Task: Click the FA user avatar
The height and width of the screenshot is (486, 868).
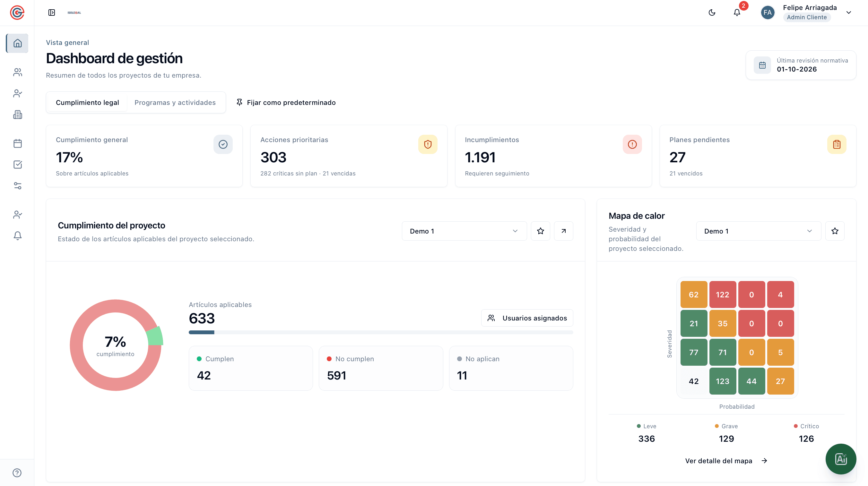Action: point(768,13)
